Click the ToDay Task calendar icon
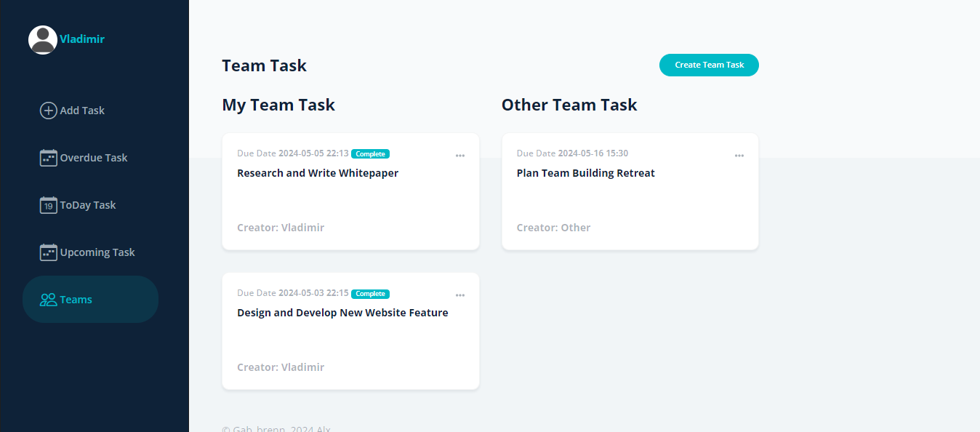Image resolution: width=980 pixels, height=432 pixels. pos(48,205)
